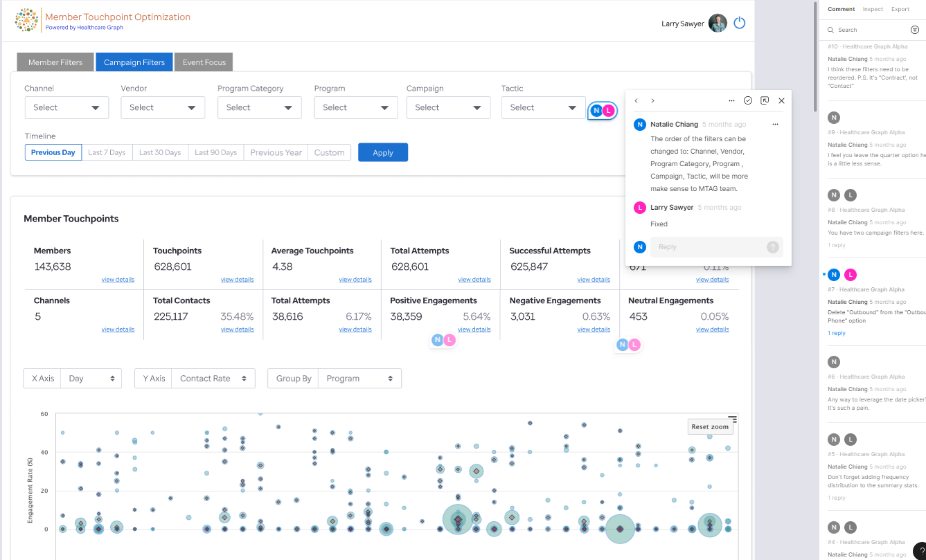
Task: Close the open comment popup
Action: (781, 101)
